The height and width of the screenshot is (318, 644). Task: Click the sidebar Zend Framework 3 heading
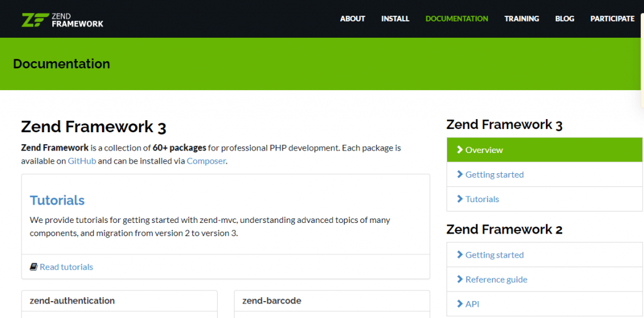[504, 125]
